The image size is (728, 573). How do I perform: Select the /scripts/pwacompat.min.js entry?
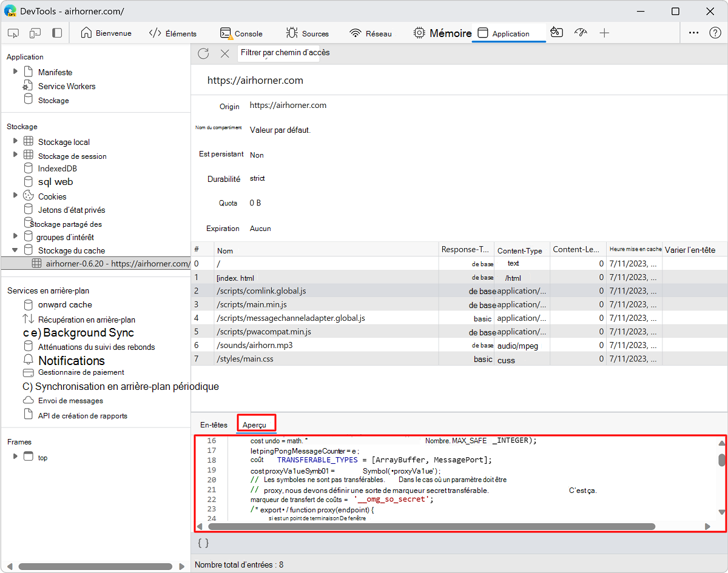[459, 332]
